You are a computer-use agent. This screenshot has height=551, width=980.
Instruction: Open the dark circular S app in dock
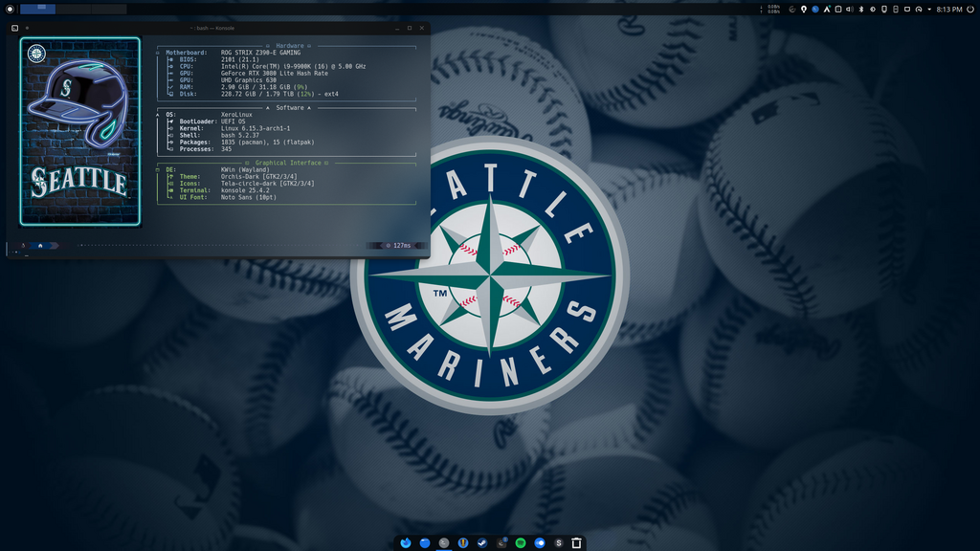[559, 543]
